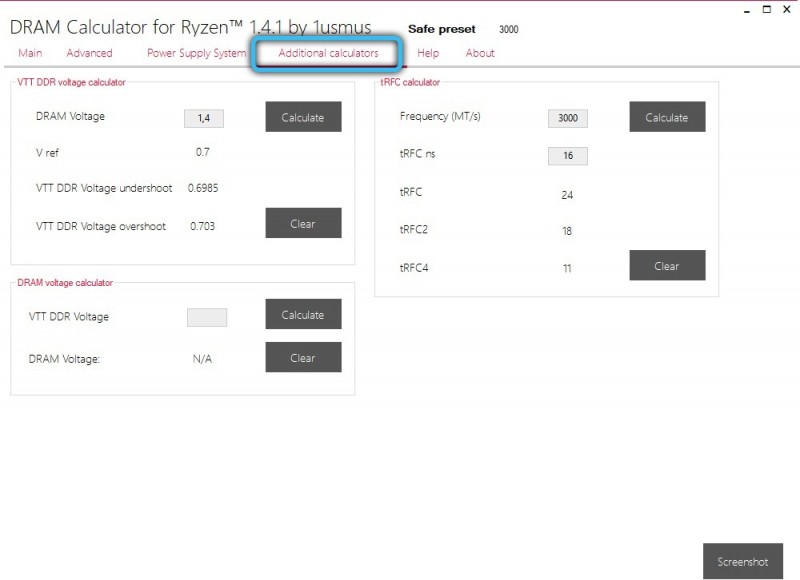Click the tRFC calculator heading
Screen dimensions: 800x580
point(410,82)
